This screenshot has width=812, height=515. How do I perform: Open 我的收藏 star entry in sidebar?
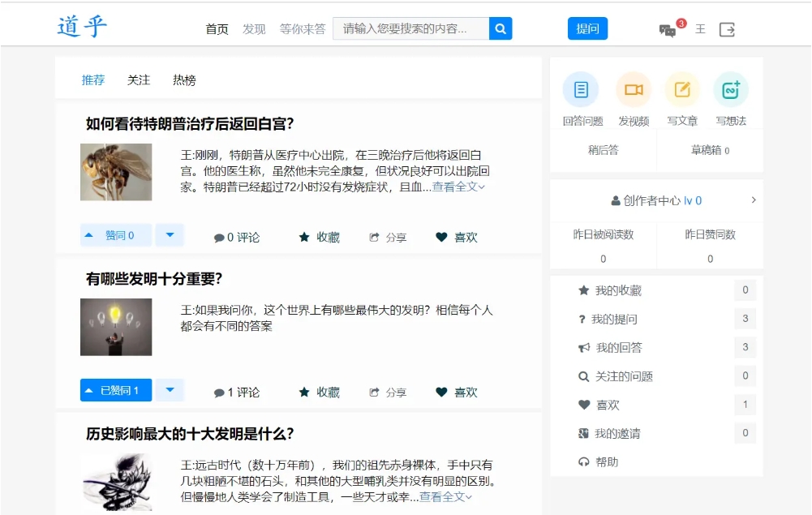tap(610, 290)
